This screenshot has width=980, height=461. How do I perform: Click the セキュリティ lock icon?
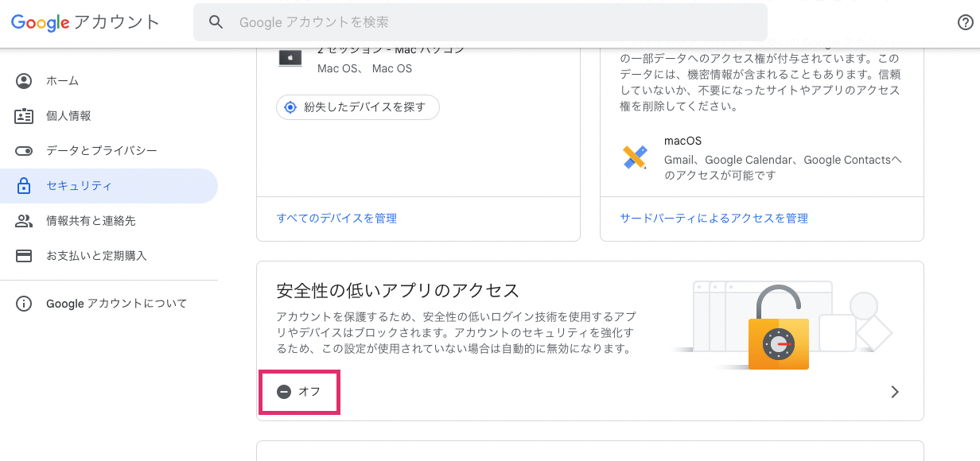click(x=24, y=186)
